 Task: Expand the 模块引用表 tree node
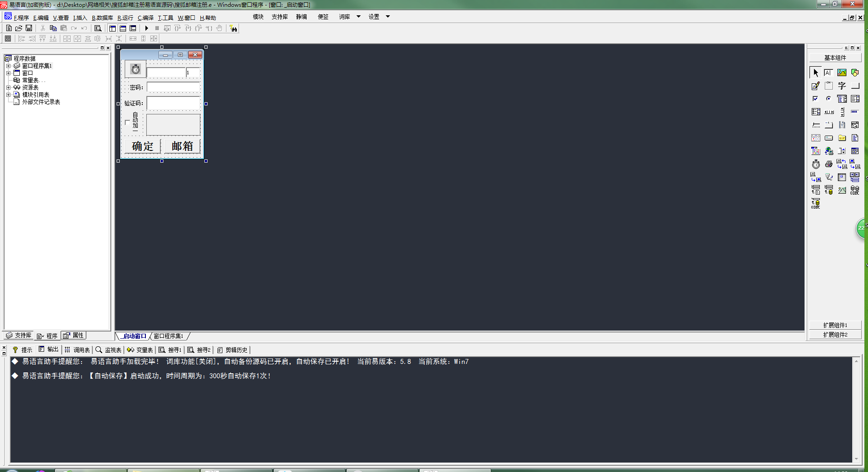click(8, 95)
